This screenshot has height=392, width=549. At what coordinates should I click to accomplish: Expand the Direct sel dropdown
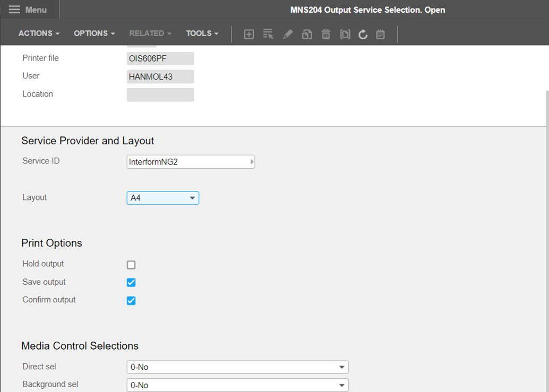click(237, 367)
